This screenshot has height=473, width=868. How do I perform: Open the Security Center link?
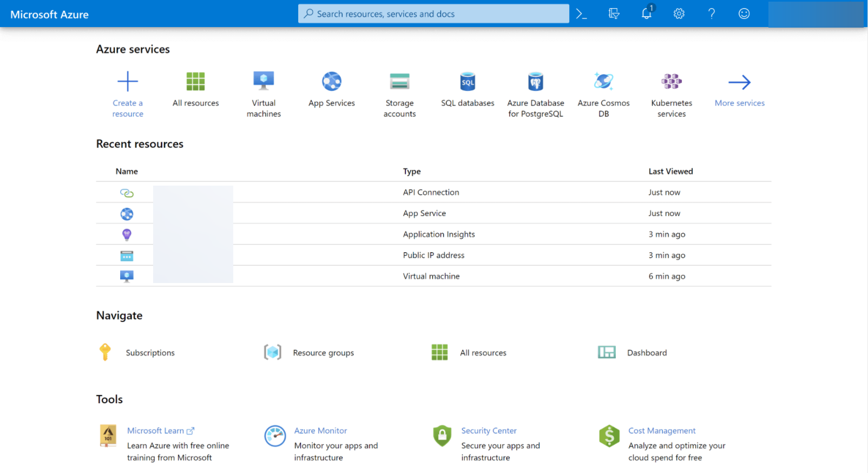tap(489, 431)
